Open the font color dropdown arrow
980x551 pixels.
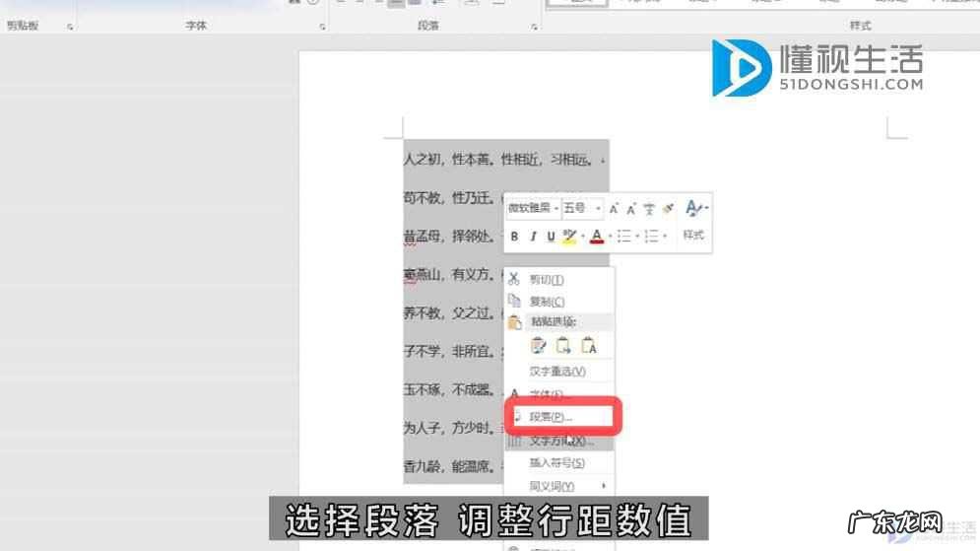610,237
